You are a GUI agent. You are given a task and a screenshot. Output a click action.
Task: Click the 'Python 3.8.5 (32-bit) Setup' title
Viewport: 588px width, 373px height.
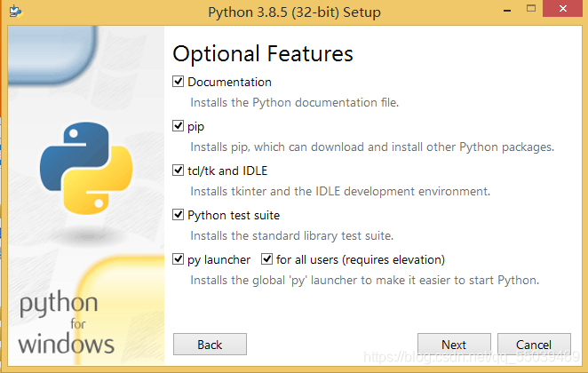tap(294, 12)
